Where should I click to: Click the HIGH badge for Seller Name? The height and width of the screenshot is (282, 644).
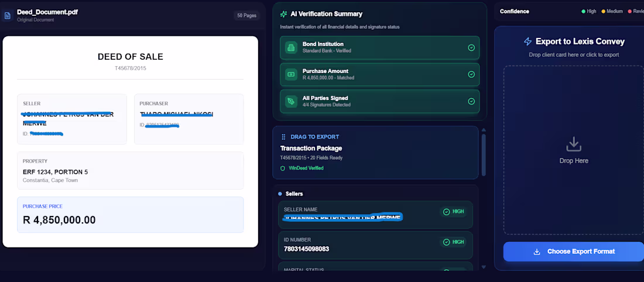tap(454, 212)
